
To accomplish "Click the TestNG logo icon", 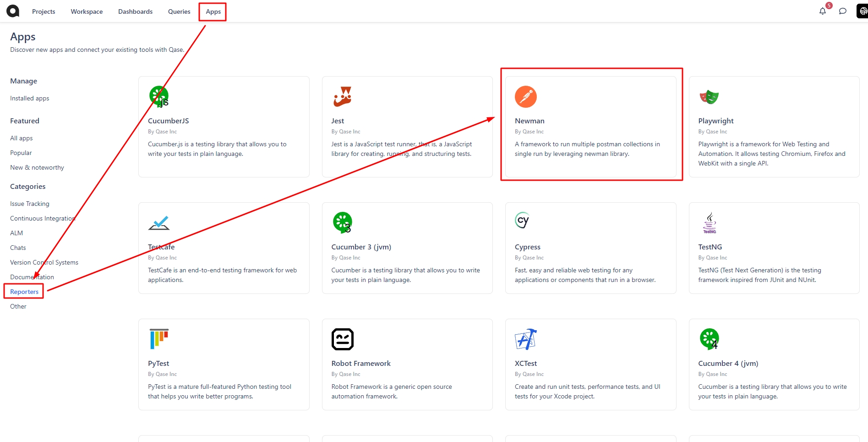I will (710, 222).
